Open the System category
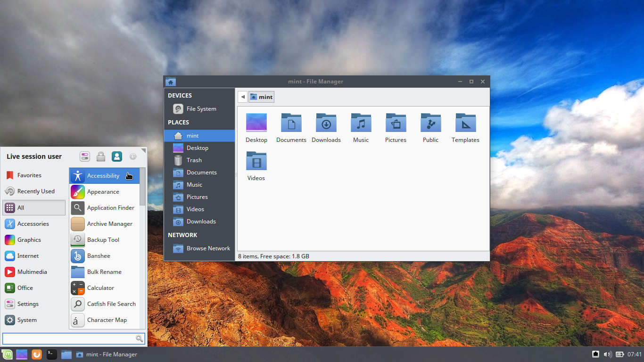 pyautogui.click(x=34, y=320)
